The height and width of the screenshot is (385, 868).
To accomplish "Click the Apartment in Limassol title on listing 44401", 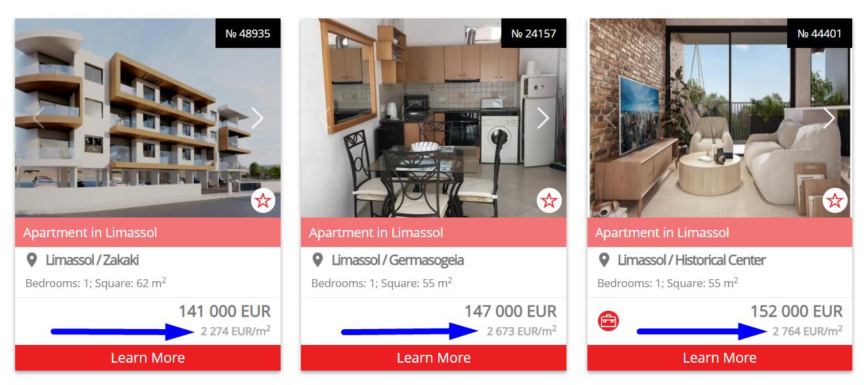I will pos(662,233).
